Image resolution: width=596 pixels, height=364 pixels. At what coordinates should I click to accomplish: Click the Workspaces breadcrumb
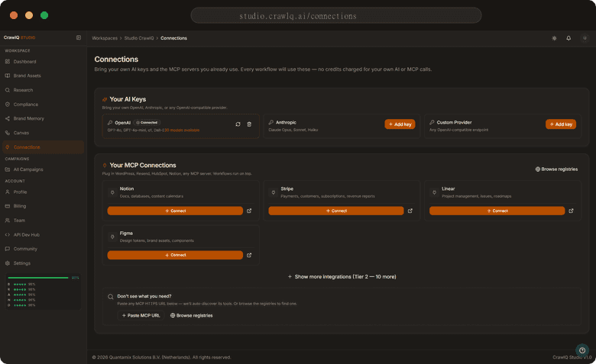(105, 38)
